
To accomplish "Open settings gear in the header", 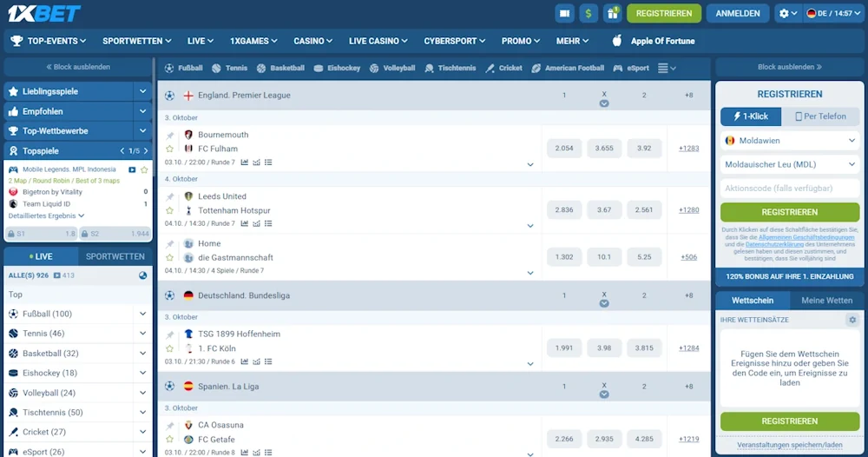I will [x=788, y=13].
